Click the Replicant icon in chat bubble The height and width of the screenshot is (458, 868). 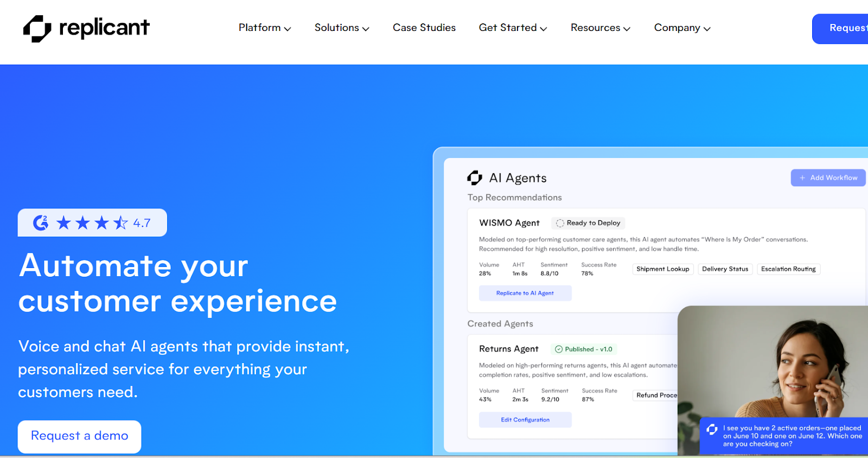pos(712,430)
